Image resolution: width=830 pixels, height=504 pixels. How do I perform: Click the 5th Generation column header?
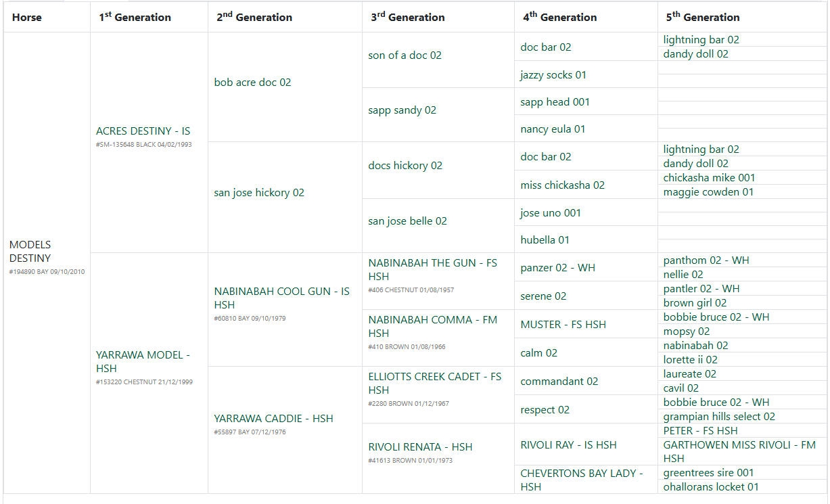(701, 18)
